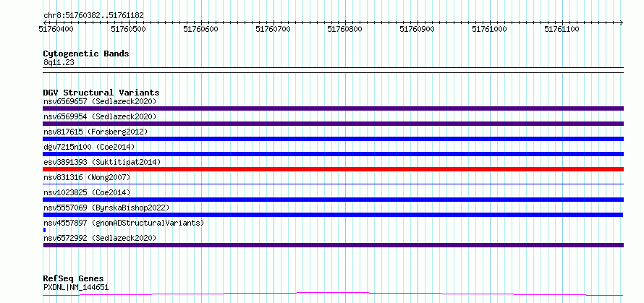Viewport: 644px width, 303px height.
Task: Click the nsv6569657 (Sedlazeck2020) variant label
Action: pos(100,101)
